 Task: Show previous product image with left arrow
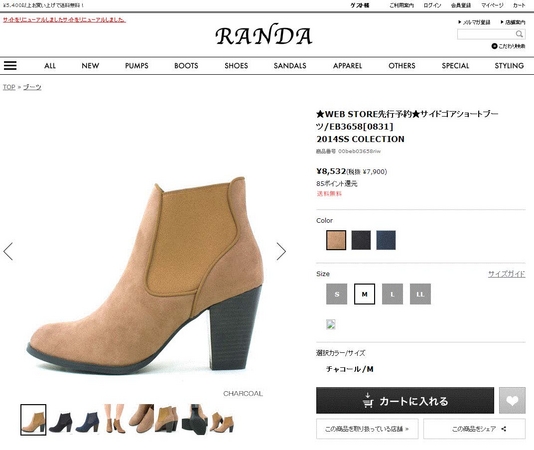tap(8, 251)
